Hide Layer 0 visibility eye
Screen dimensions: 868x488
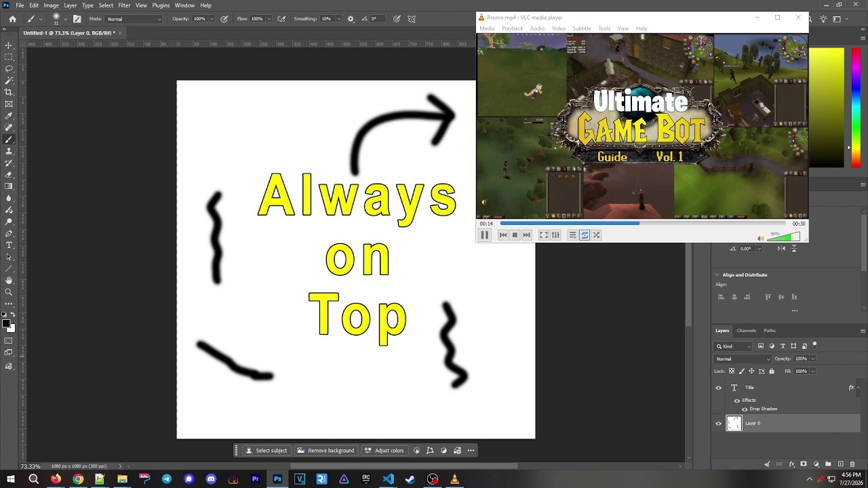(719, 424)
